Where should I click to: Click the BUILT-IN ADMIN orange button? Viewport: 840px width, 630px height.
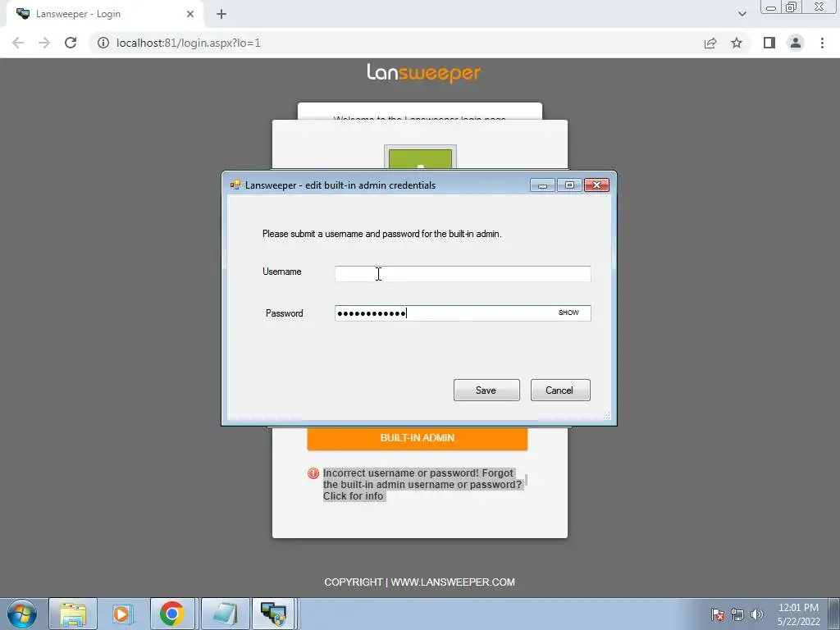coord(418,438)
